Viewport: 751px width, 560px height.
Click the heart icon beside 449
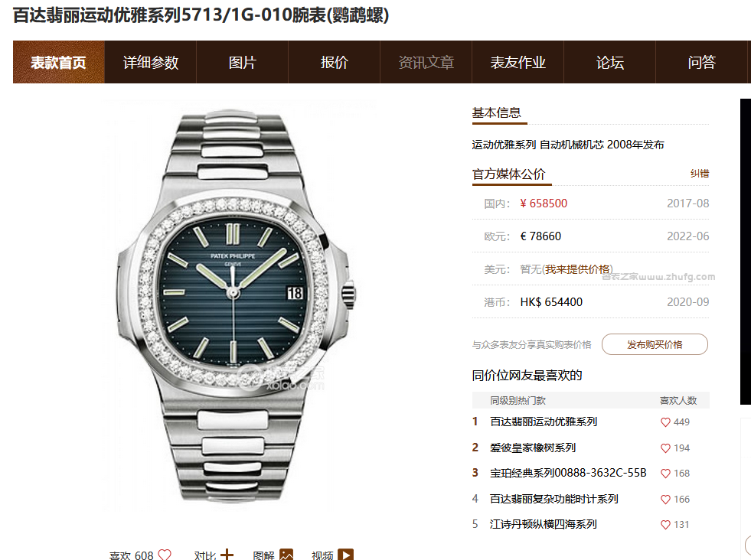coord(665,422)
